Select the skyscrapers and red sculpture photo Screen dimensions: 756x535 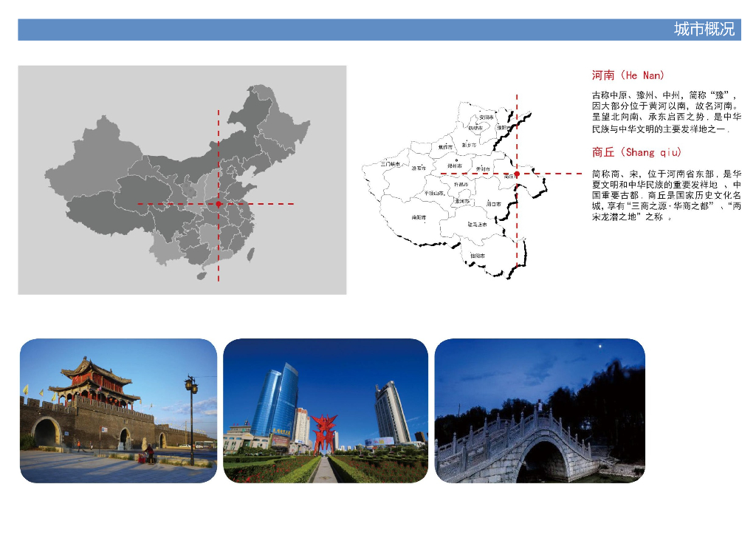tap(326, 411)
